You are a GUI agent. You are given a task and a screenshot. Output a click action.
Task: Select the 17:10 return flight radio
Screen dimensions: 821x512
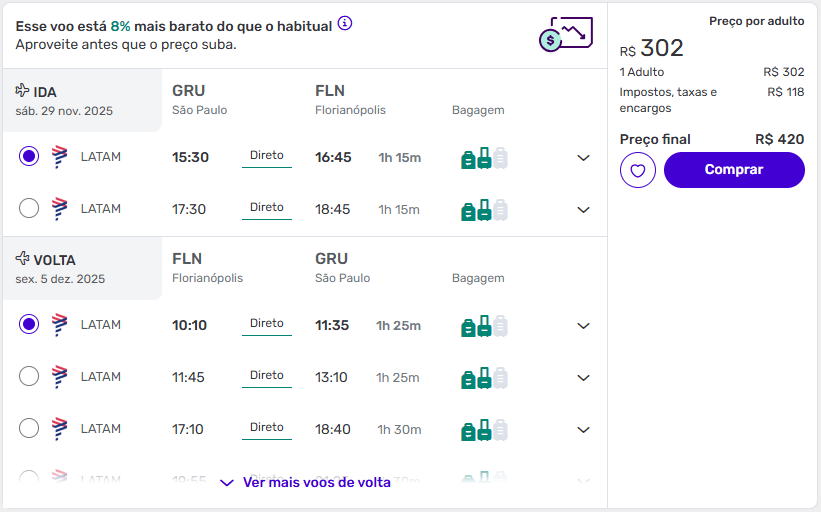[29, 429]
